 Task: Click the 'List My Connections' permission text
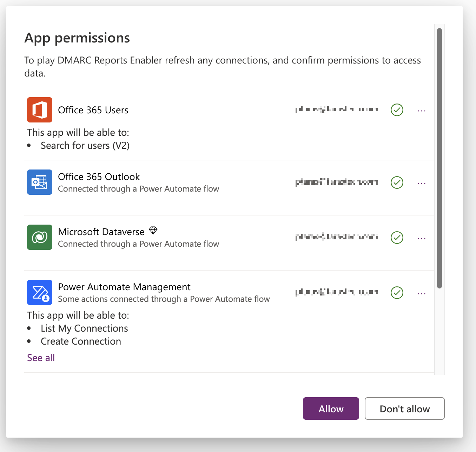tap(84, 328)
